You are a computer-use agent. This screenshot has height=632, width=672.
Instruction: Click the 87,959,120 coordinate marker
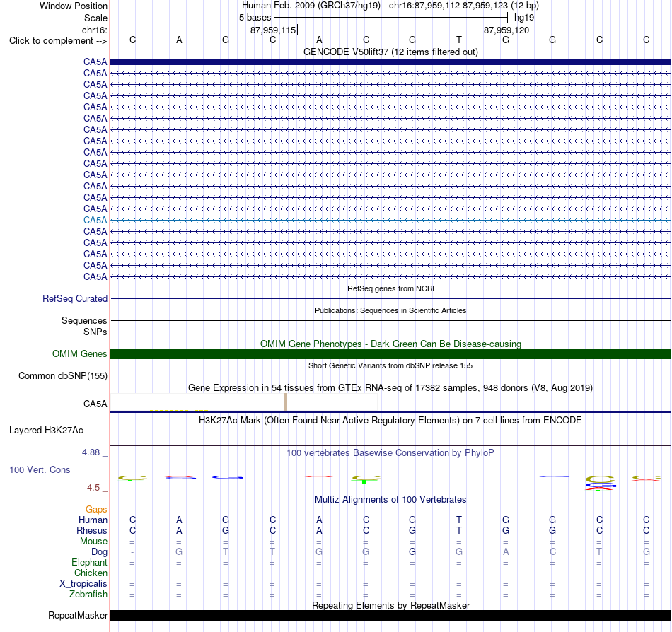506,30
